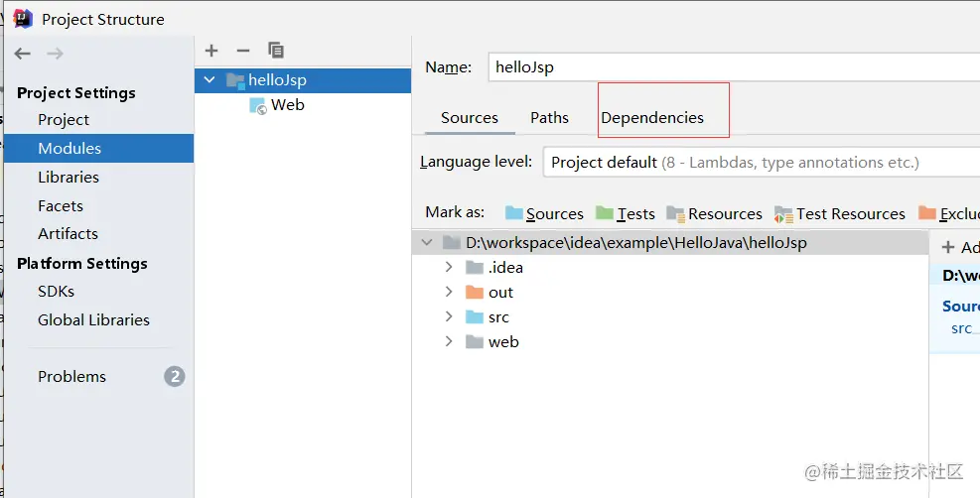The width and height of the screenshot is (980, 498).
Task: Switch to the Sources tab
Action: [x=470, y=118]
